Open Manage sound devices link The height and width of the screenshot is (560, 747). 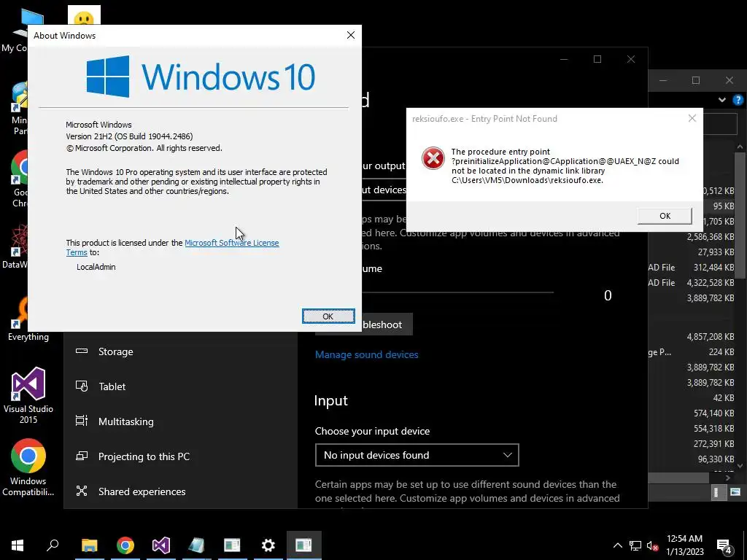coord(366,354)
